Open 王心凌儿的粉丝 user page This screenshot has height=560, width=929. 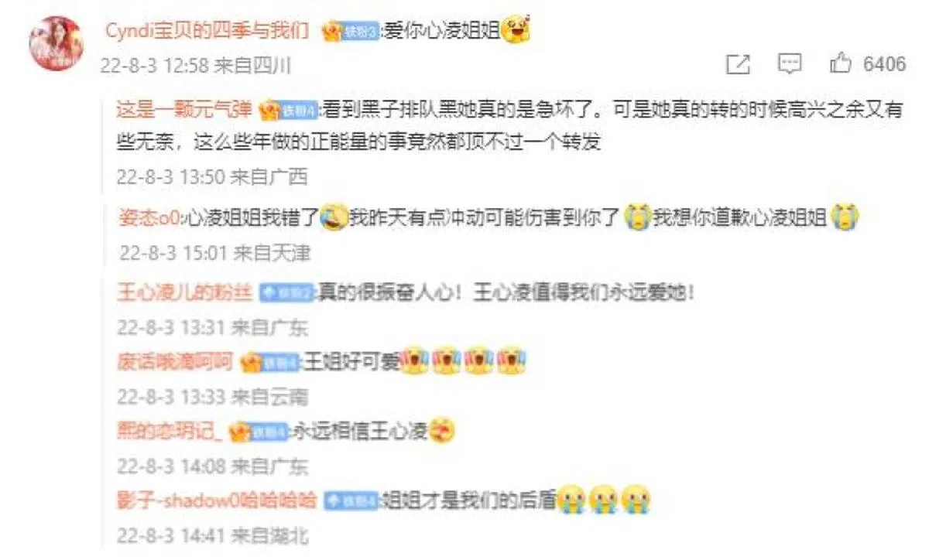click(x=184, y=293)
